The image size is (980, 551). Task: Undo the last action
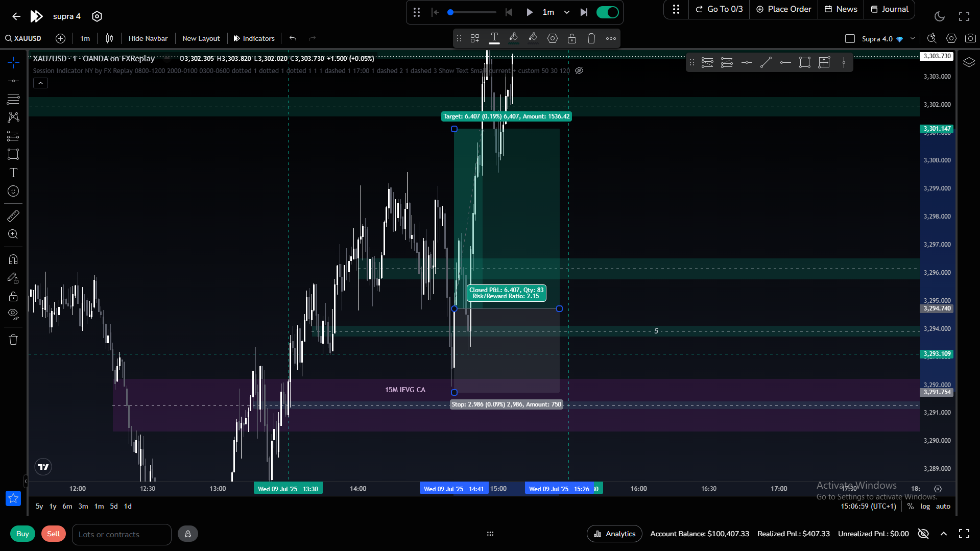293,38
